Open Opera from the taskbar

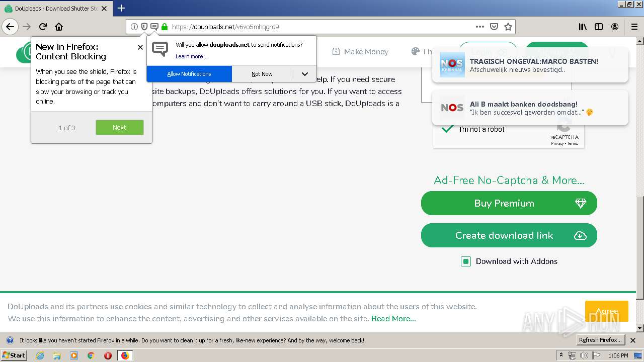click(x=108, y=355)
